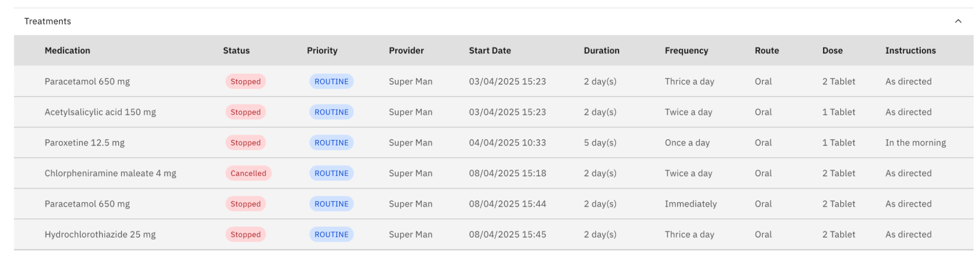Click the Start Date column header
The height and width of the screenshot is (264, 980).
click(489, 50)
